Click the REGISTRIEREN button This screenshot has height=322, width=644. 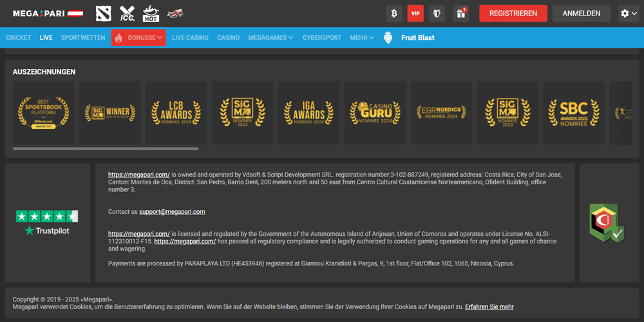coord(513,14)
